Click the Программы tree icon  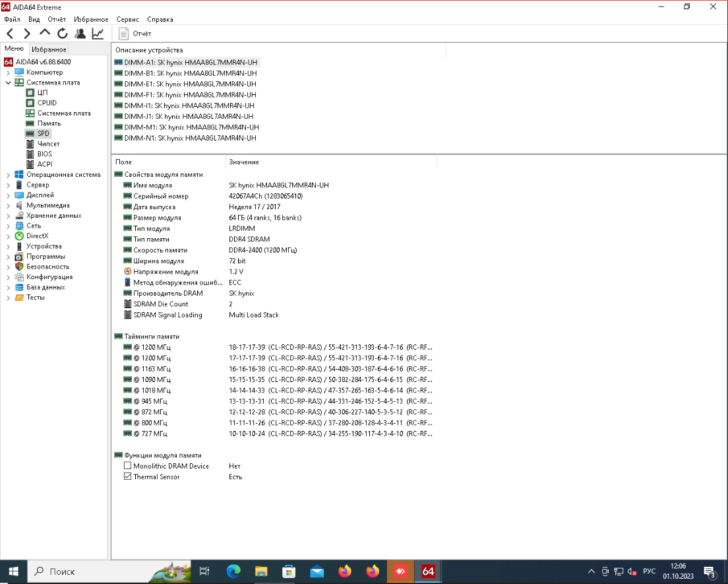coord(19,257)
